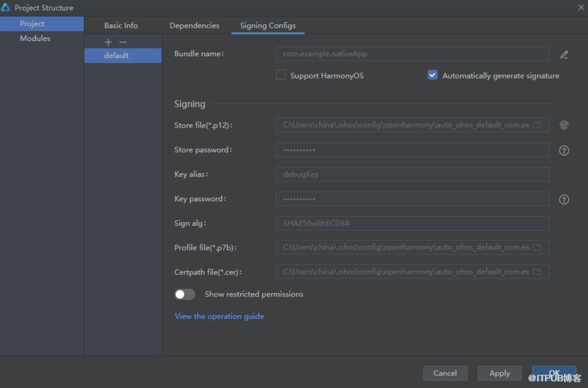Browse folder for Profile file (*.p7b)
This screenshot has height=388, width=588.
(537, 247)
